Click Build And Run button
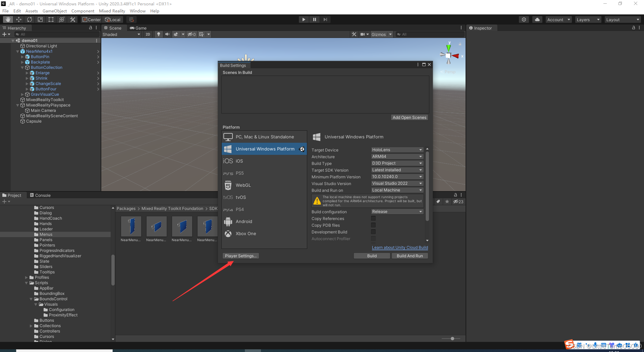Viewport: 644px width, 352px height. tap(410, 256)
